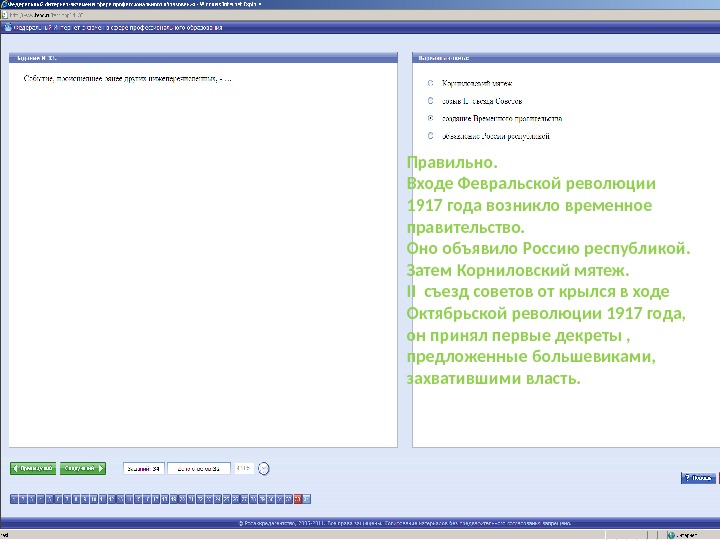Open the 'Помощь' help button

click(x=698, y=478)
